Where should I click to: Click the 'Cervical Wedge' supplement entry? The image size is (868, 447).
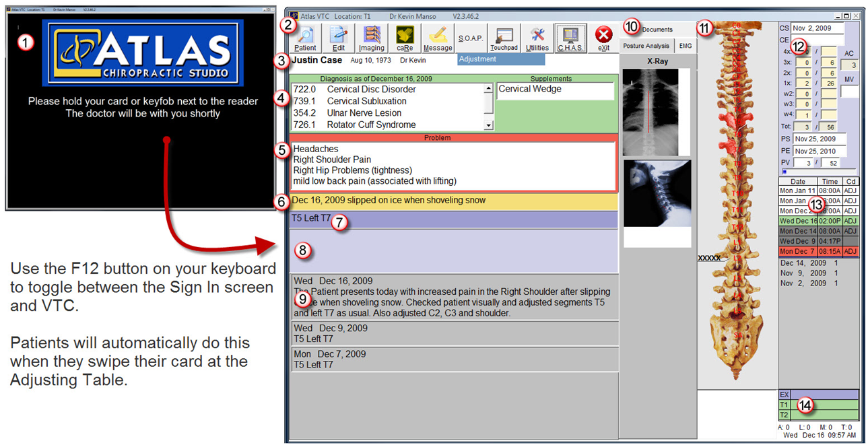point(555,90)
